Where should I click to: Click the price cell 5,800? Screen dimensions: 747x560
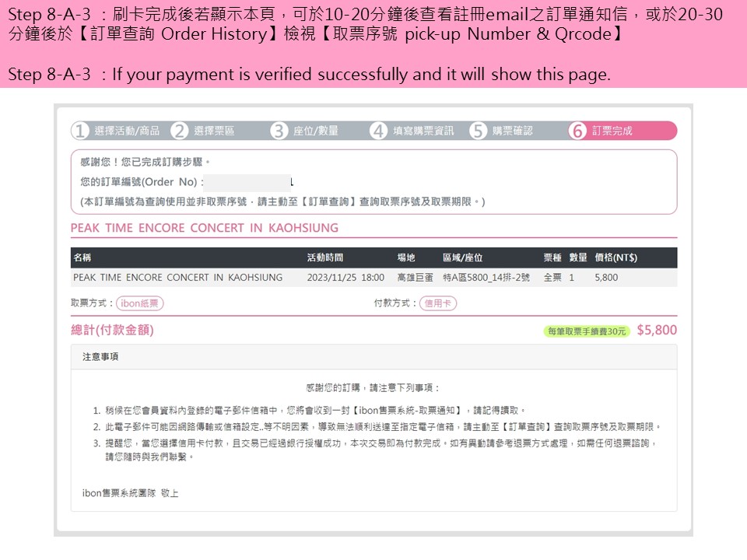click(x=606, y=278)
